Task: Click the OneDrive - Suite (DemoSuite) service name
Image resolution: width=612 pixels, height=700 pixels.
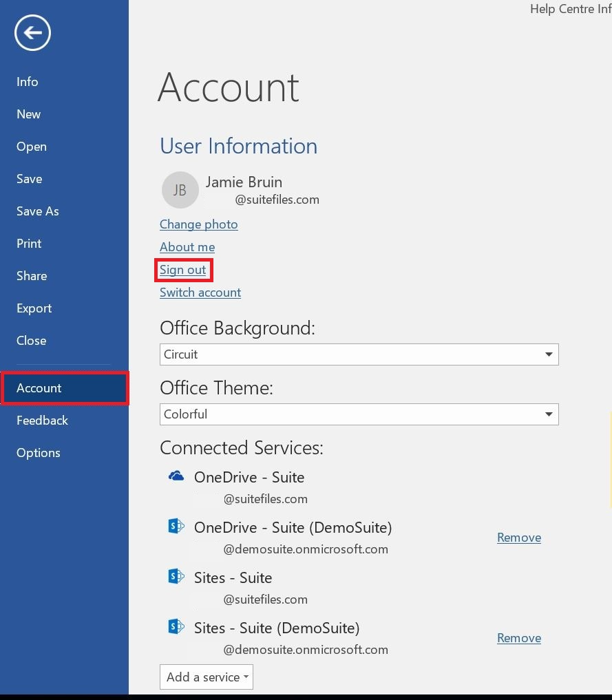Action: (293, 528)
